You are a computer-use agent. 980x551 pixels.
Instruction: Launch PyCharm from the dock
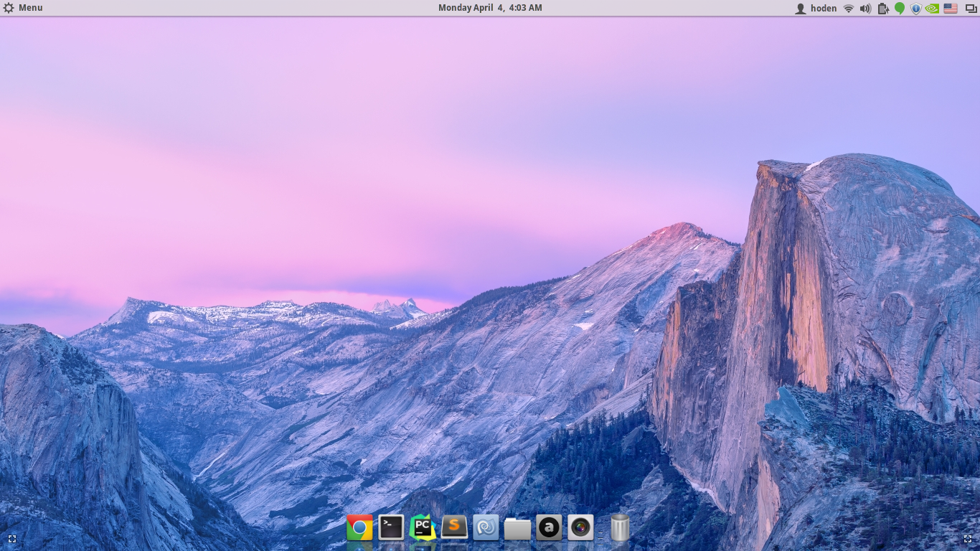[423, 527]
